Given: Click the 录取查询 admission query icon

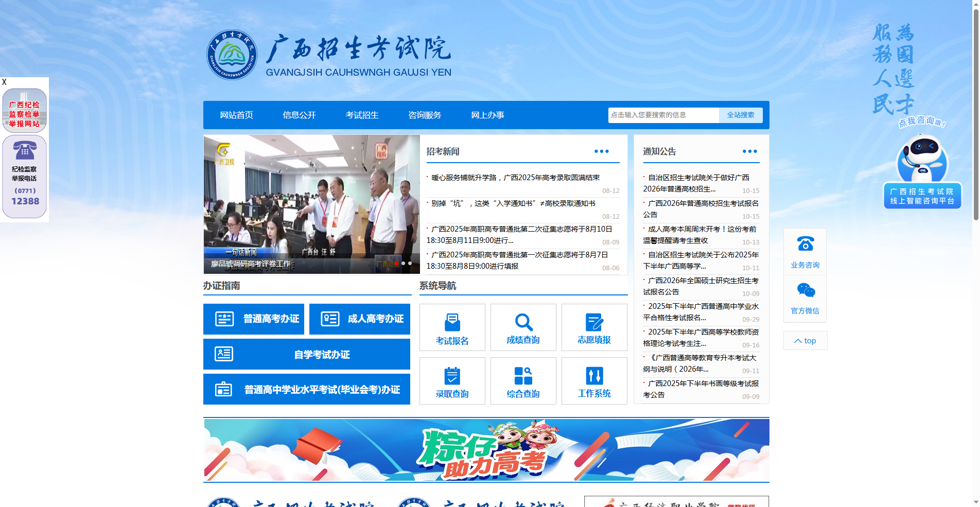Looking at the screenshot, I should tap(452, 381).
